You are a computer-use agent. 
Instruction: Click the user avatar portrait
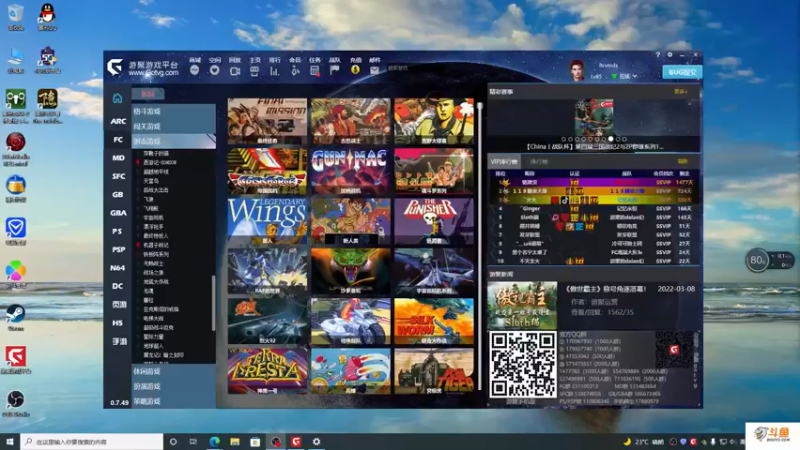[x=577, y=70]
